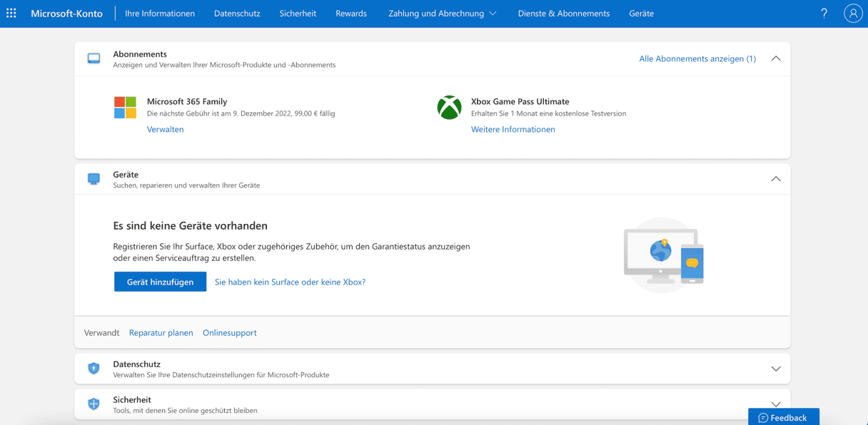Image resolution: width=868 pixels, height=425 pixels.
Task: Click the Microsoft 365 Family logo
Action: coord(125,108)
